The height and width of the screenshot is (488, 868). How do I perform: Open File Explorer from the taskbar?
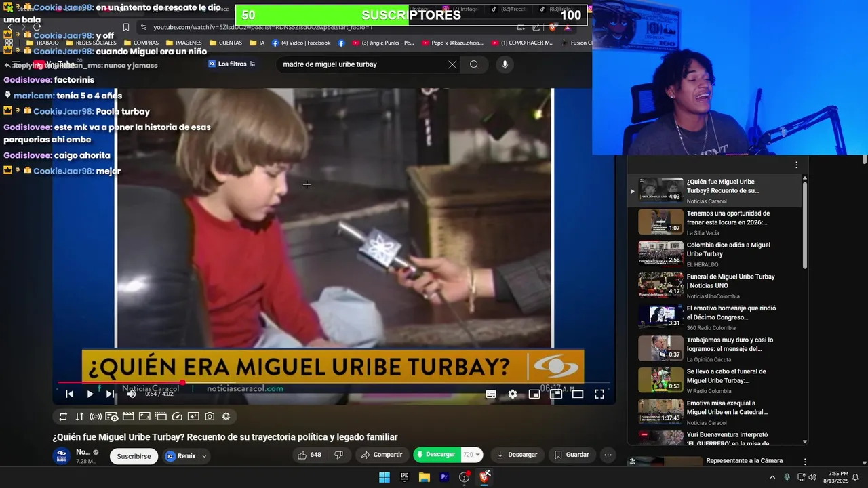425,477
